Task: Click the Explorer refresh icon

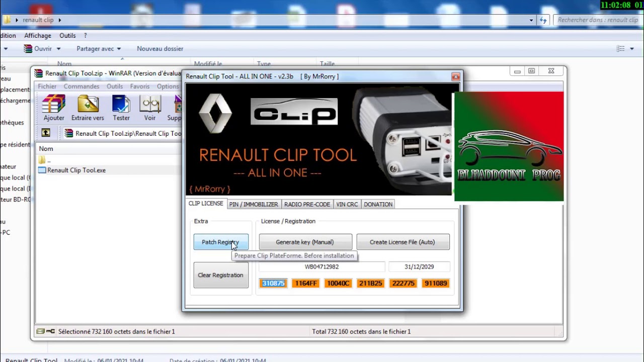Action: pos(543,20)
